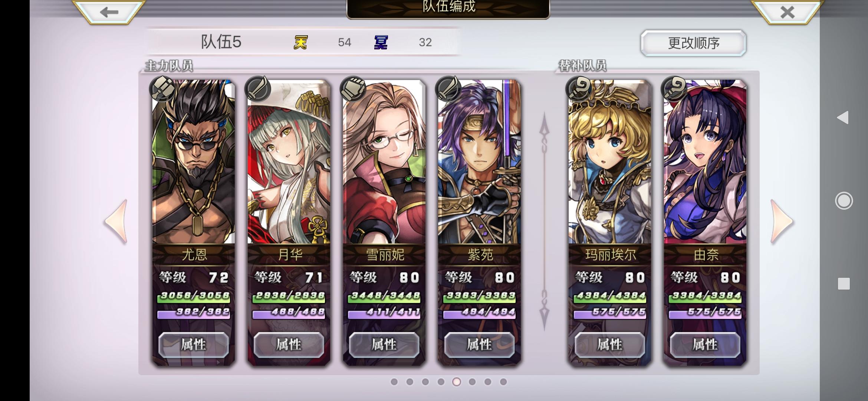Viewport: 868px width, 401px height.
Task: Select the sixth team page dot
Action: tap(472, 382)
